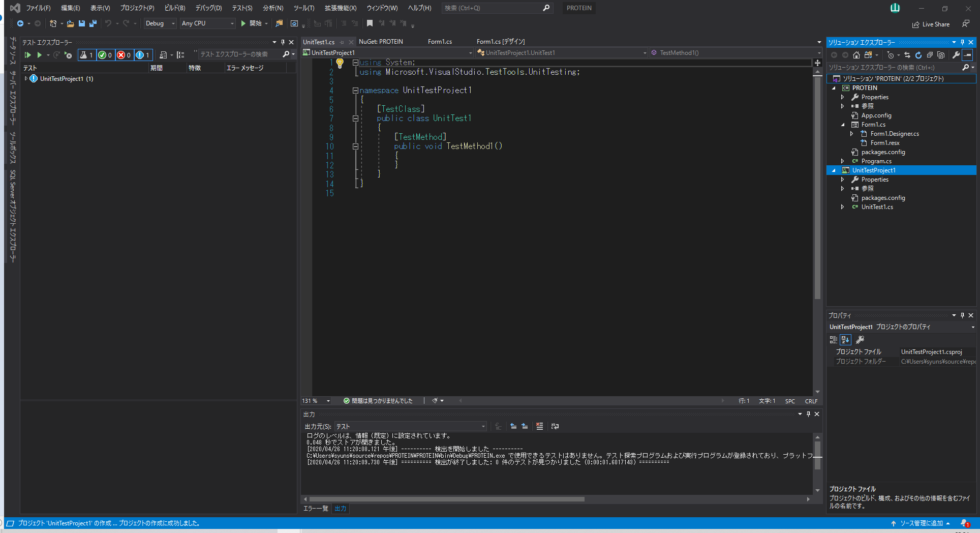Click the New Project toolbar icon
Image resolution: width=980 pixels, height=533 pixels.
[x=53, y=23]
